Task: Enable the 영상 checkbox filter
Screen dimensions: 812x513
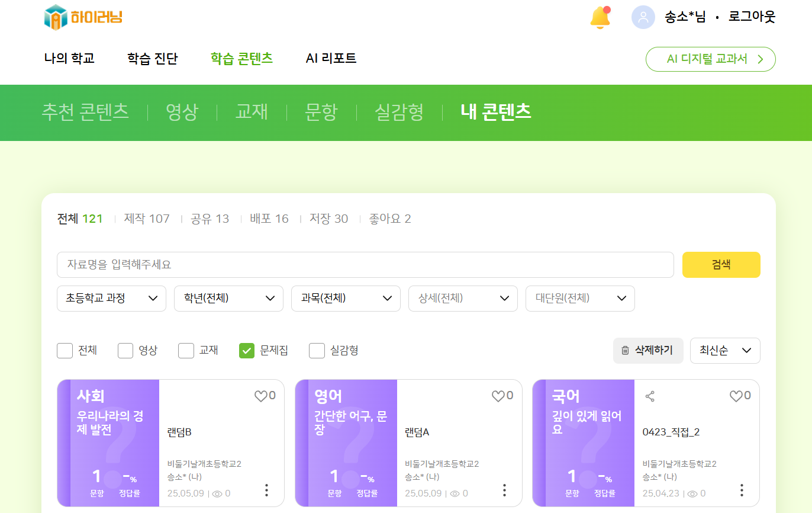Action: pos(125,351)
